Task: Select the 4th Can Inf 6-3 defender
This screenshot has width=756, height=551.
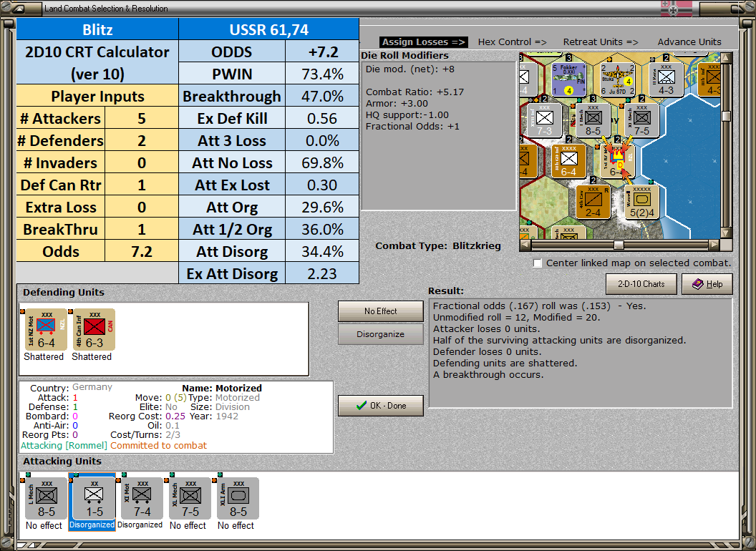Action: [94, 329]
